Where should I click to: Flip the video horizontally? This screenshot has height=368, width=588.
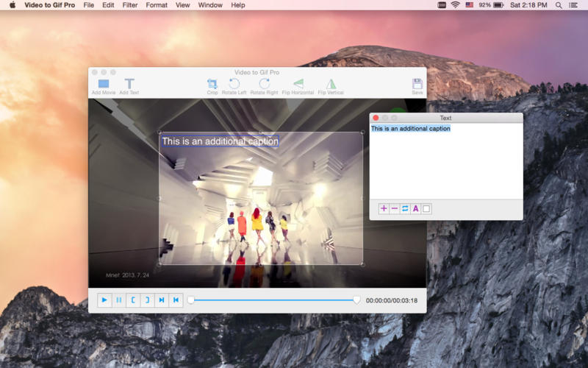pyautogui.click(x=298, y=86)
